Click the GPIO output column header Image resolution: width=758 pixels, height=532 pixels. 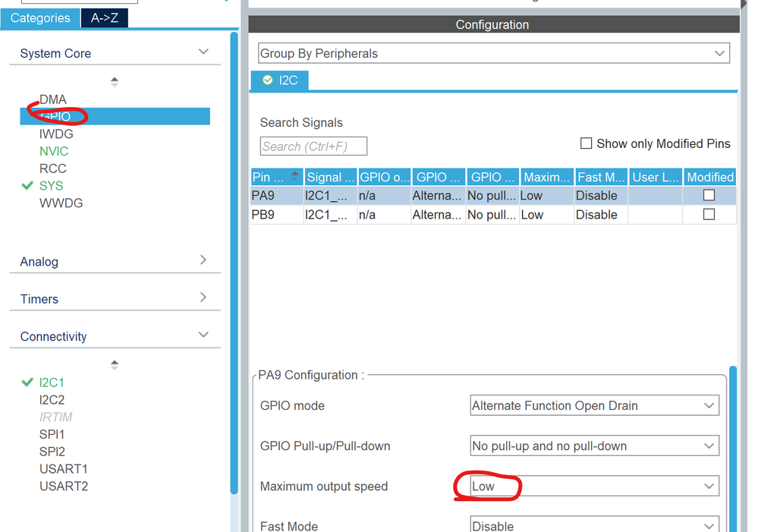pos(385,177)
